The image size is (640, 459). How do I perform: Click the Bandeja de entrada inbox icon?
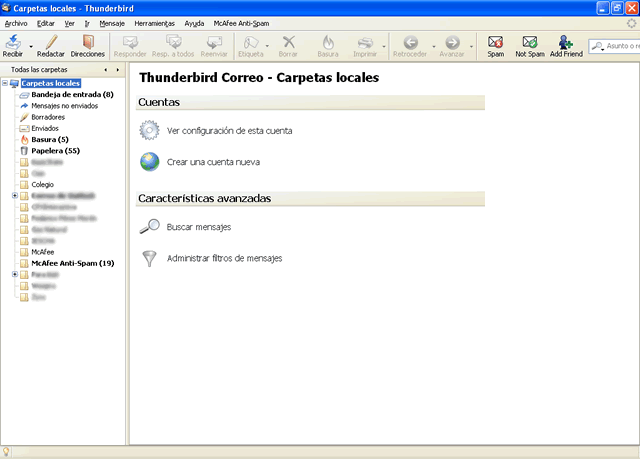point(24,95)
